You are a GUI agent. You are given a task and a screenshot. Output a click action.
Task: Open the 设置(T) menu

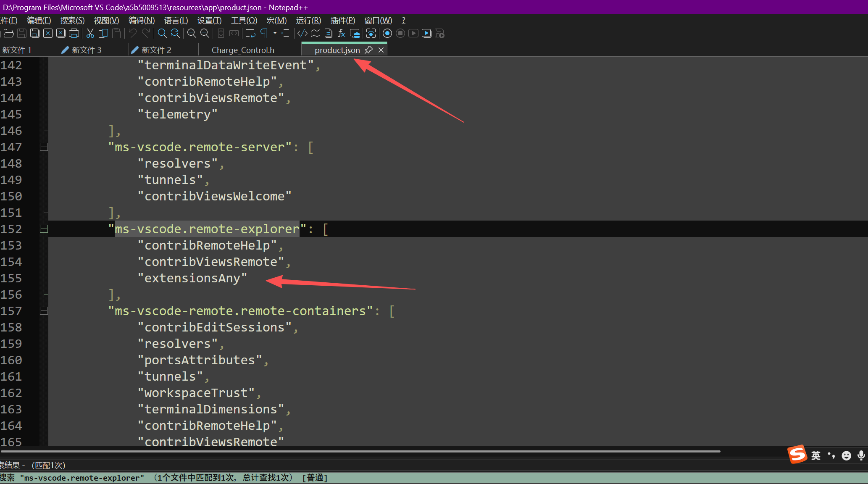(209, 21)
